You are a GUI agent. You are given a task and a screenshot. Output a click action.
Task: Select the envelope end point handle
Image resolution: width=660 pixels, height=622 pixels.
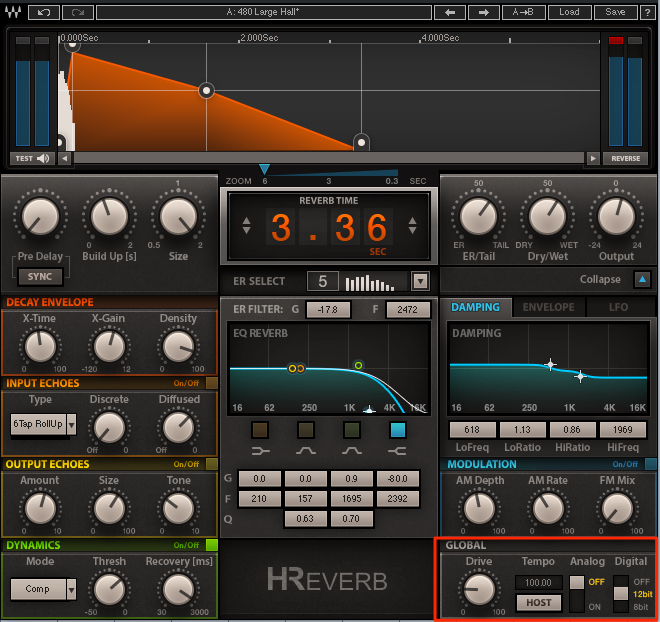361,143
